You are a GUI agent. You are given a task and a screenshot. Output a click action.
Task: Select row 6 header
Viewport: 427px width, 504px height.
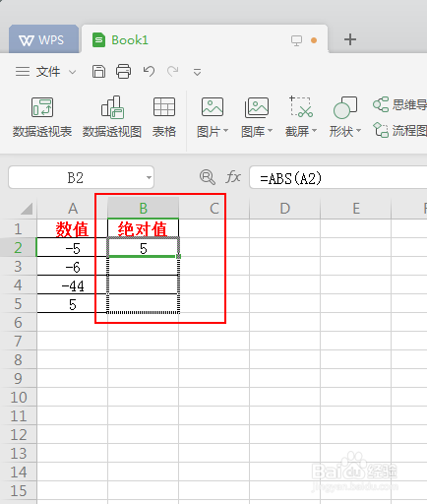[18, 322]
